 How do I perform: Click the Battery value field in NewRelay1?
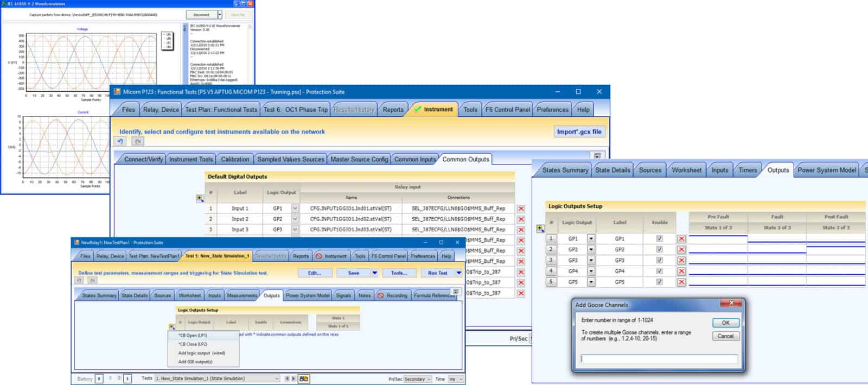99,379
